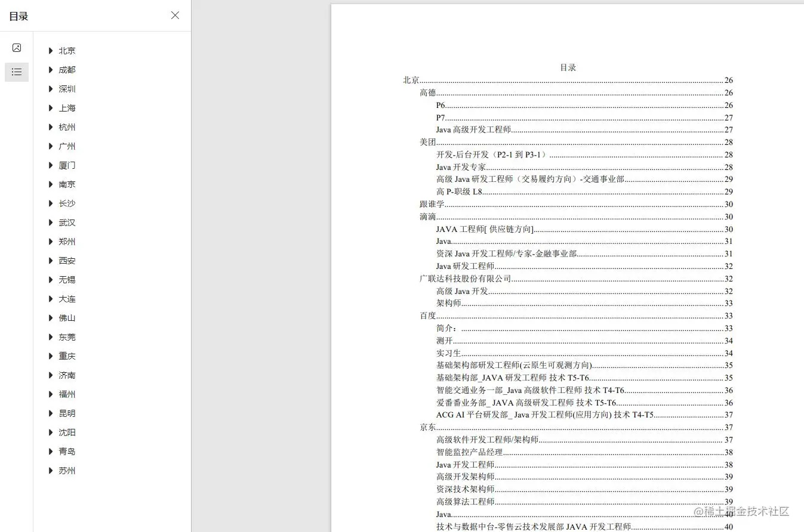This screenshot has height=532, width=804.
Task: Open 福州 in the outline
Action: (67, 394)
